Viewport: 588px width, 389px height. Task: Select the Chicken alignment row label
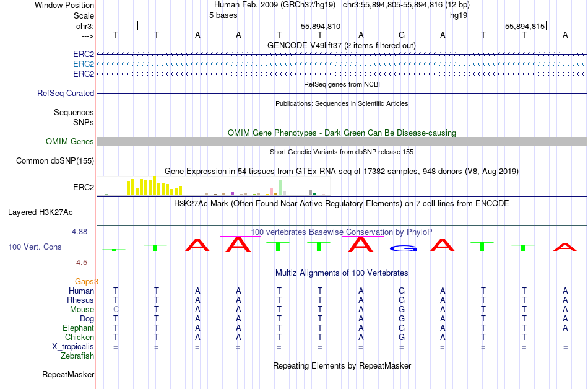coord(79,337)
